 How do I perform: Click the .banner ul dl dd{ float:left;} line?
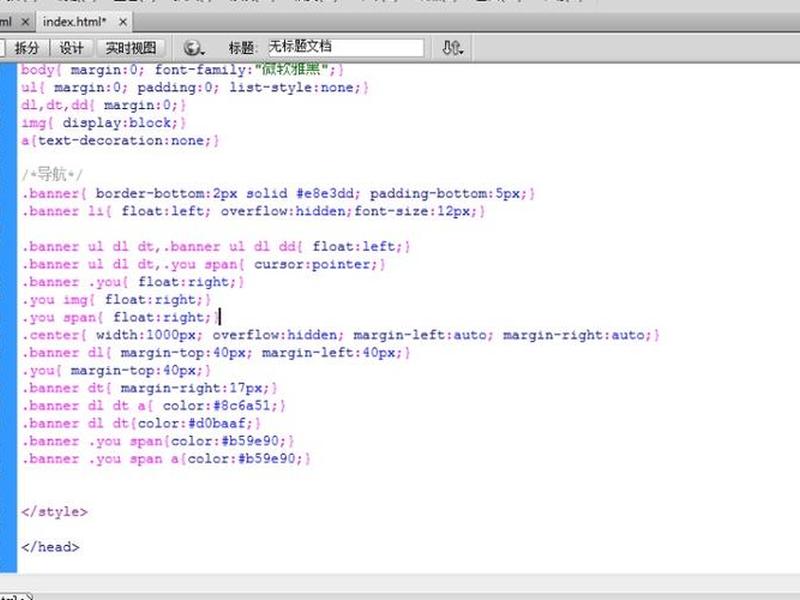(x=216, y=247)
